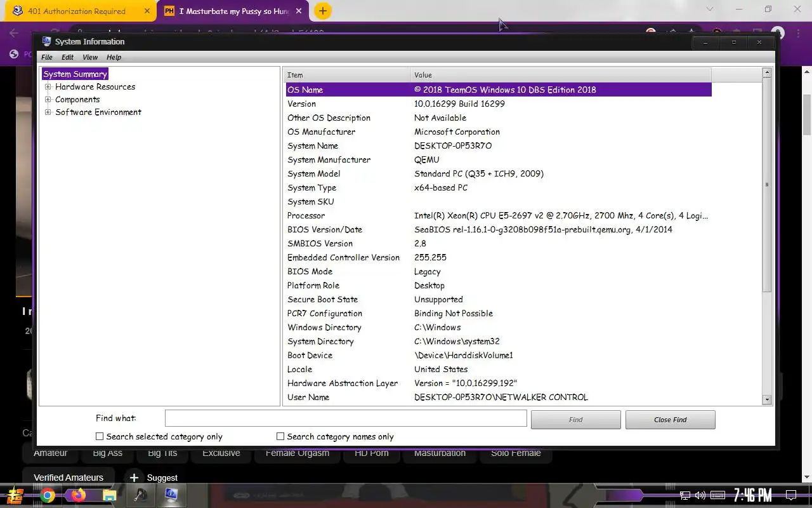Select the System Name row
Viewport: 812px width, 508px height.
499,145
